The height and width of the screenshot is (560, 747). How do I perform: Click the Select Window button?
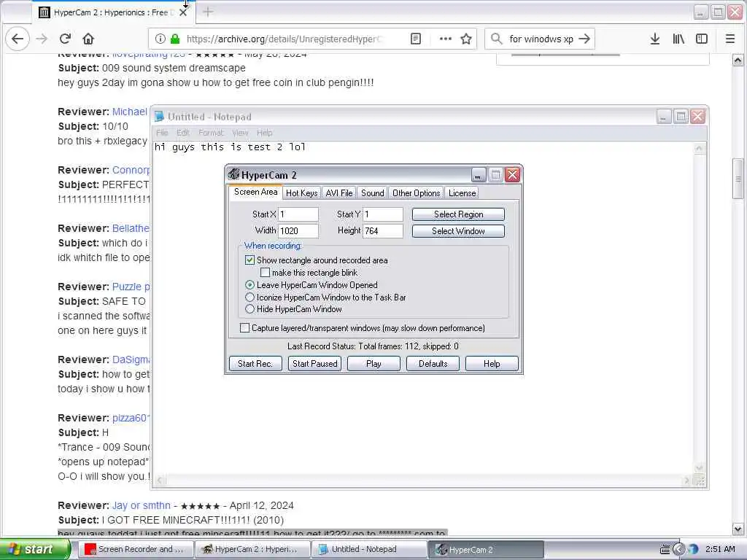[x=458, y=231]
